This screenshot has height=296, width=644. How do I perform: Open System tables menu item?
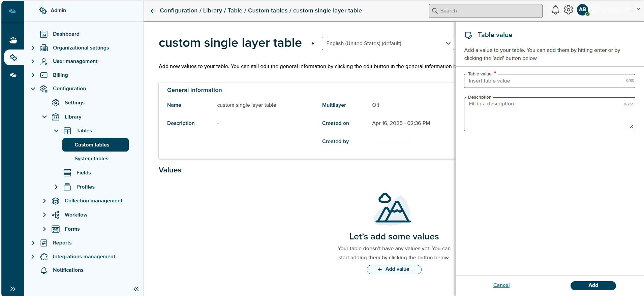pyautogui.click(x=91, y=159)
